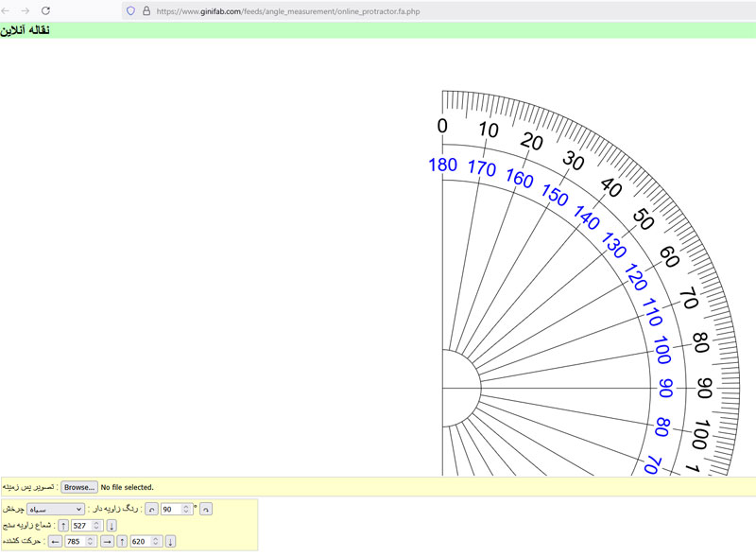Increase radius with up arrow beside 527
This screenshot has width=756, height=557.
[63, 525]
